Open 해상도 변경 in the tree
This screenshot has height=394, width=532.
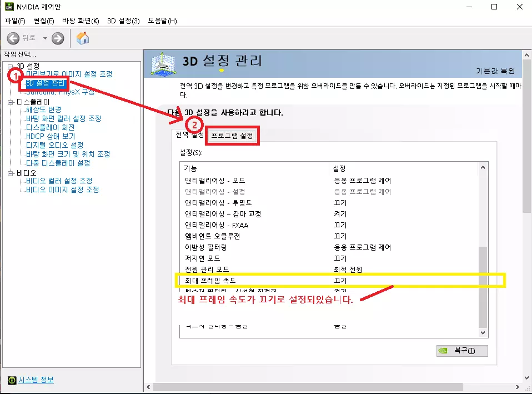point(43,109)
